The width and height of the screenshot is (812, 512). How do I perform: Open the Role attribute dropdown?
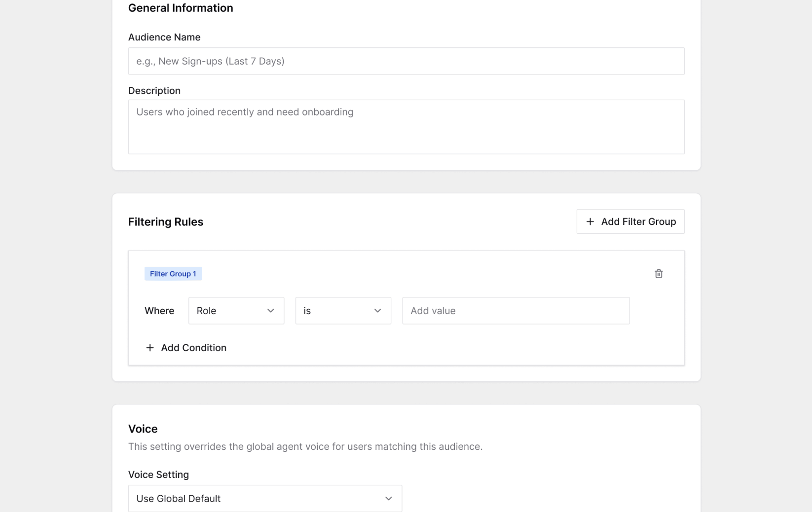click(x=236, y=311)
